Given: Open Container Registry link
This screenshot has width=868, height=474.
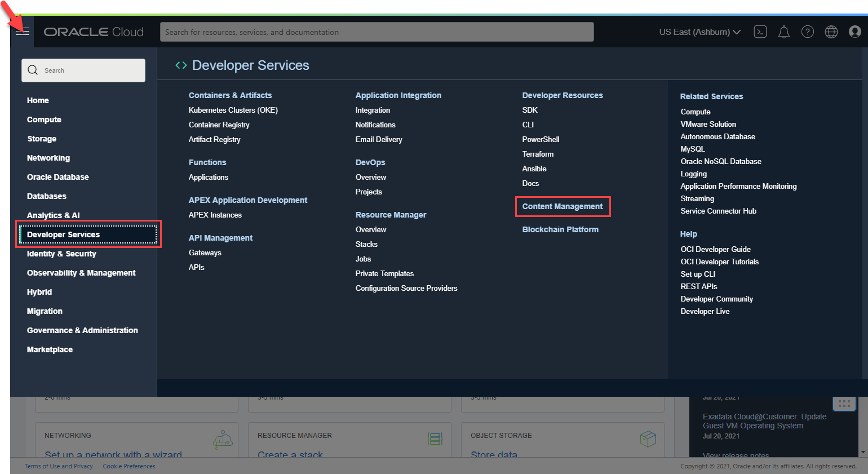Looking at the screenshot, I should coord(219,125).
